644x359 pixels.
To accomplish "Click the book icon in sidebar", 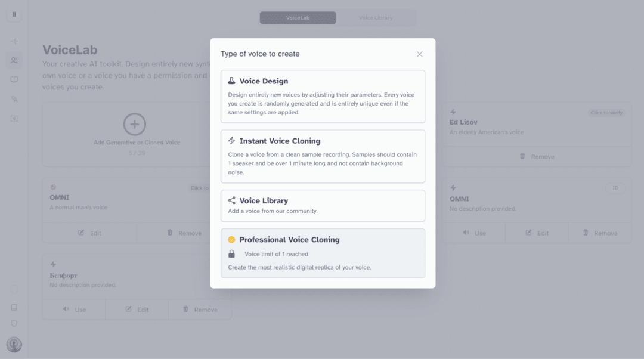I will point(14,80).
